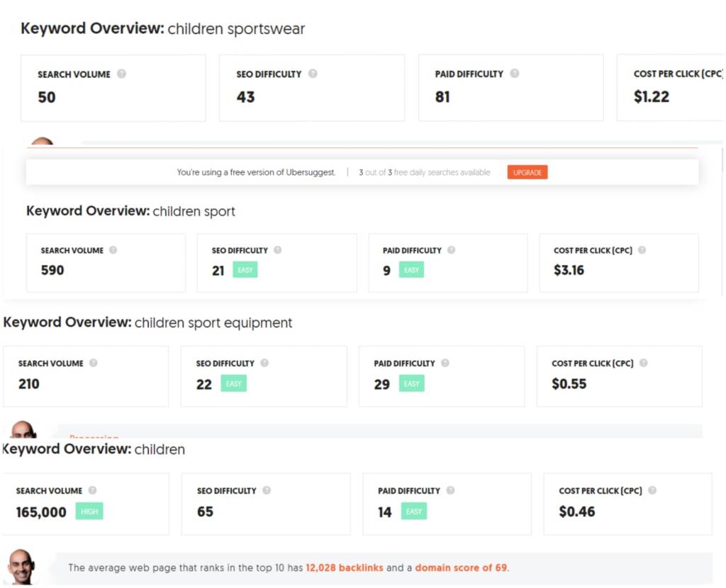Click help icon beside Search Volume showing 165,000
Viewport: 726px width, 588px height.
(92, 490)
